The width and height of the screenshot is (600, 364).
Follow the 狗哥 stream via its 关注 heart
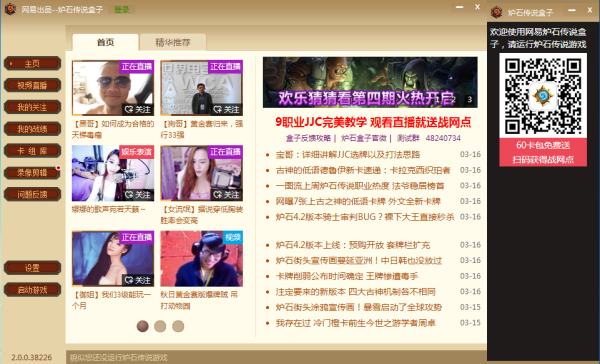227,110
